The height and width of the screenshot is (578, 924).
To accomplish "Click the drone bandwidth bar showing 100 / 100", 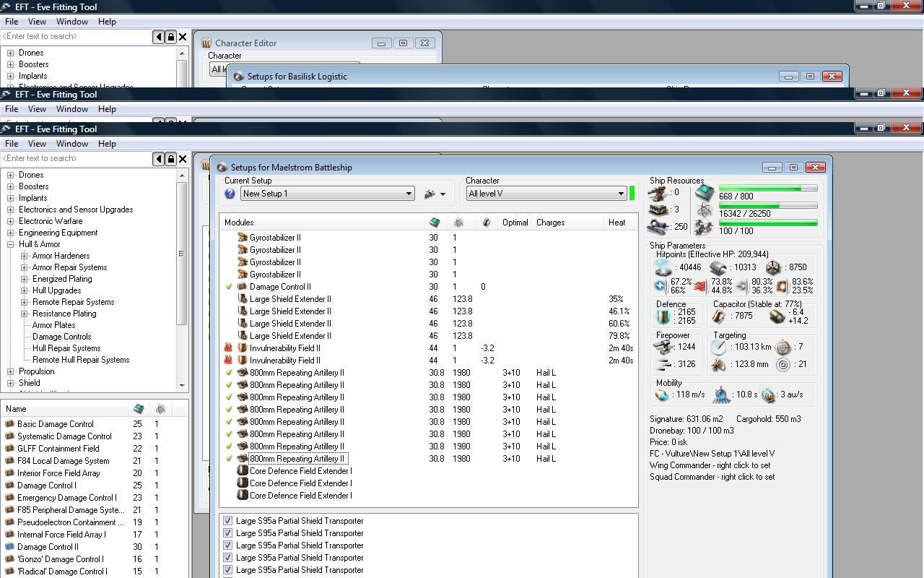I will pos(768,223).
